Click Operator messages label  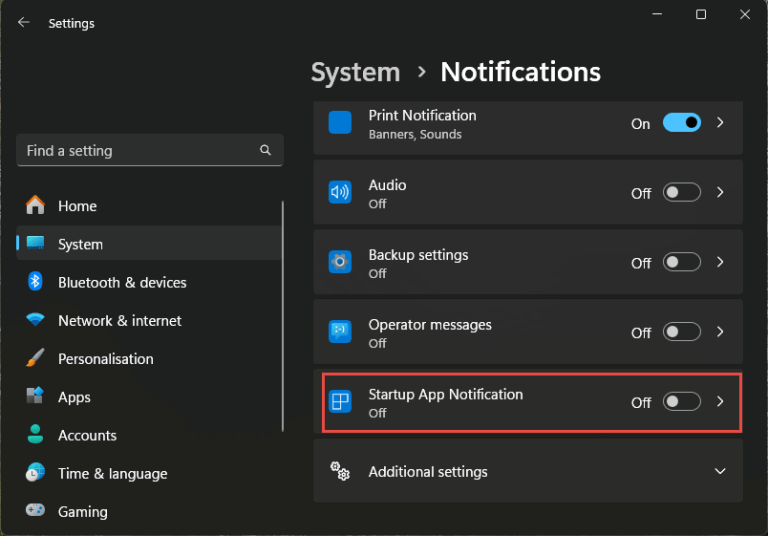430,325
